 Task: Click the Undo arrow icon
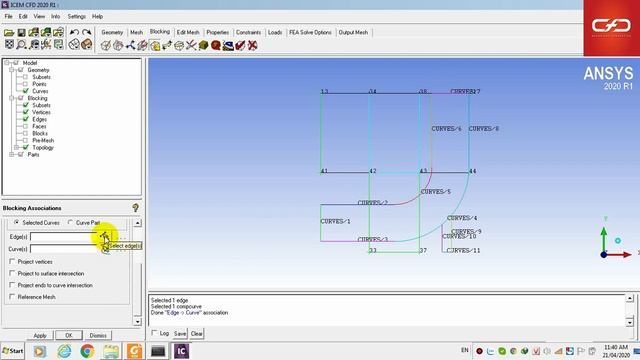74,33
